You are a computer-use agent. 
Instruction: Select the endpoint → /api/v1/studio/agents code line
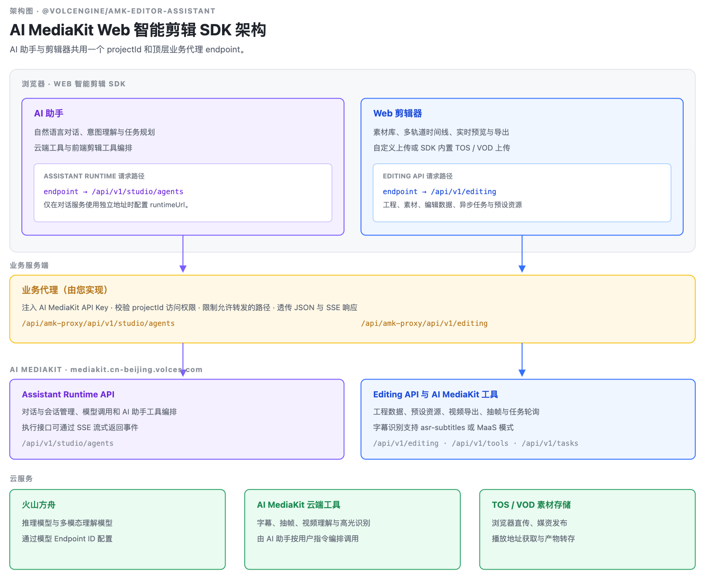coord(113,191)
